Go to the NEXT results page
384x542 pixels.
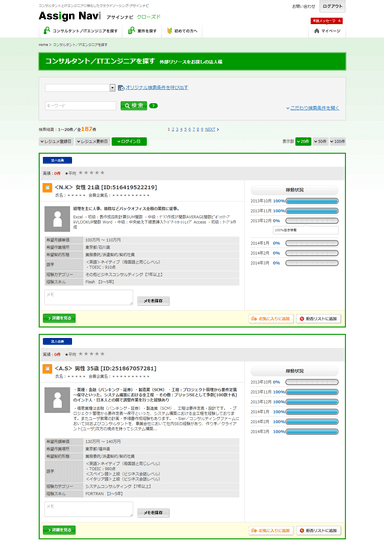pyautogui.click(x=212, y=129)
